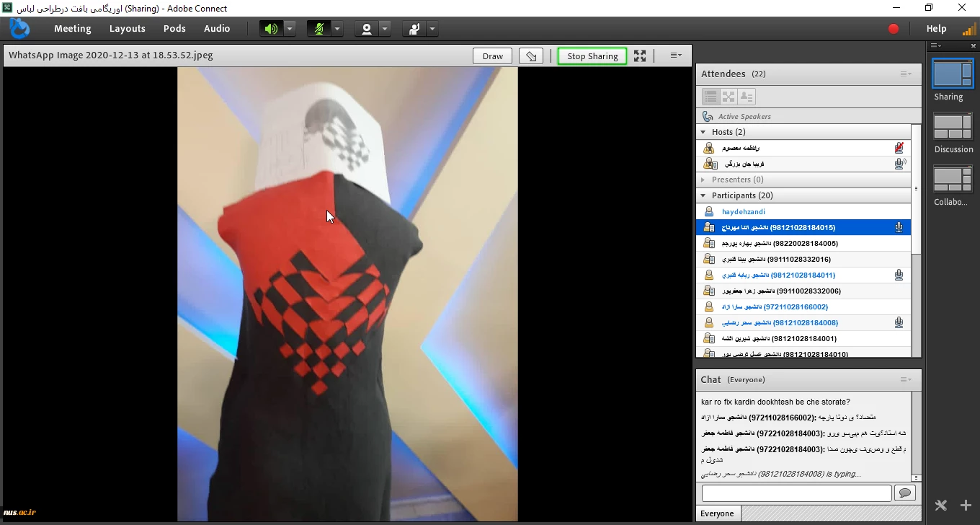The height and width of the screenshot is (525, 980).
Task: Select the pointer tool beside Draw
Action: coord(531,56)
